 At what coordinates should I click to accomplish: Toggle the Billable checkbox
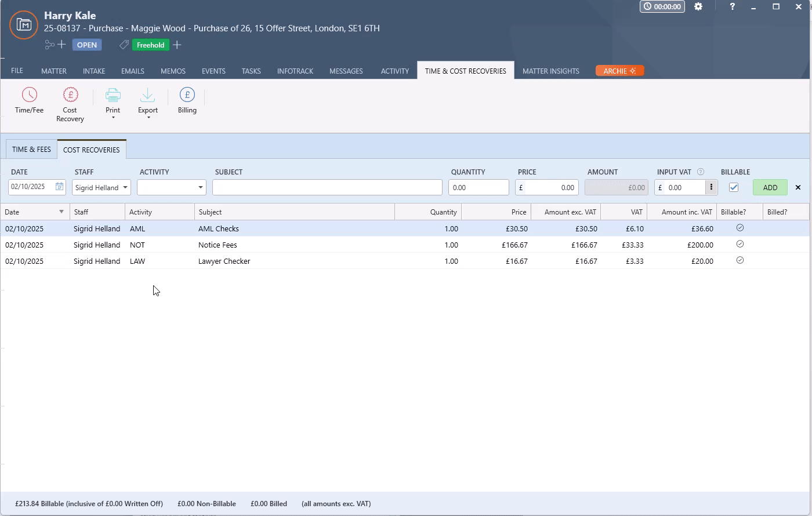coord(734,187)
